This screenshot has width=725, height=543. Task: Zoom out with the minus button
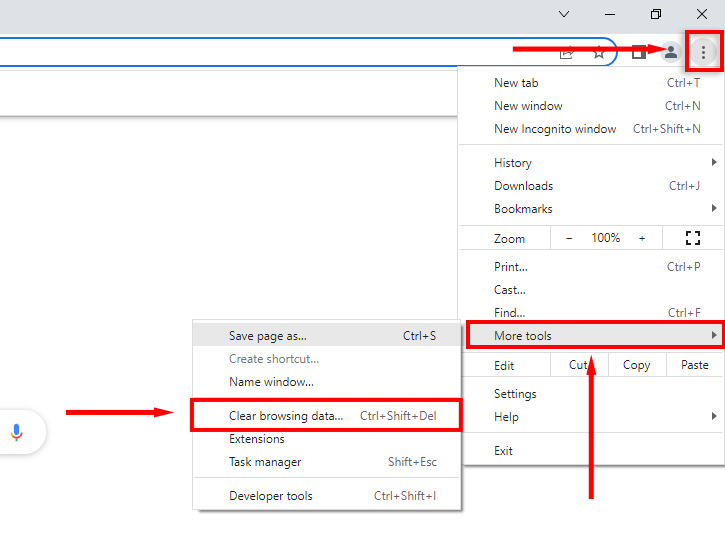(569, 238)
